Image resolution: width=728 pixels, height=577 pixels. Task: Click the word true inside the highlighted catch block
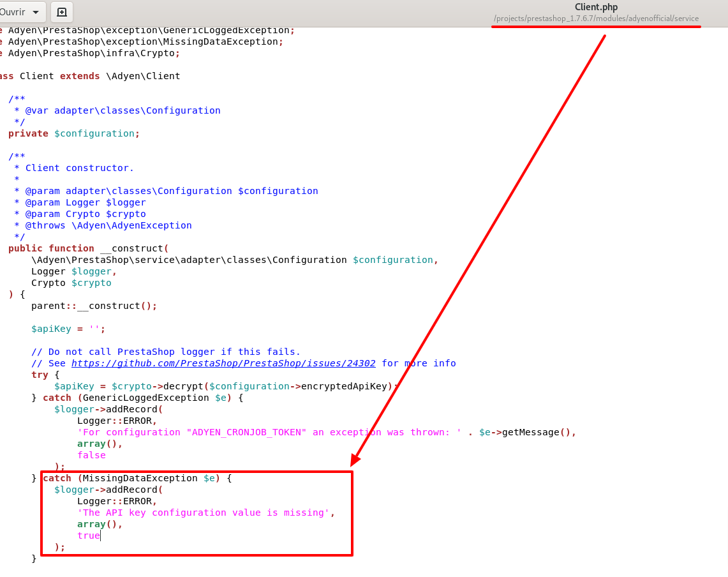88,536
